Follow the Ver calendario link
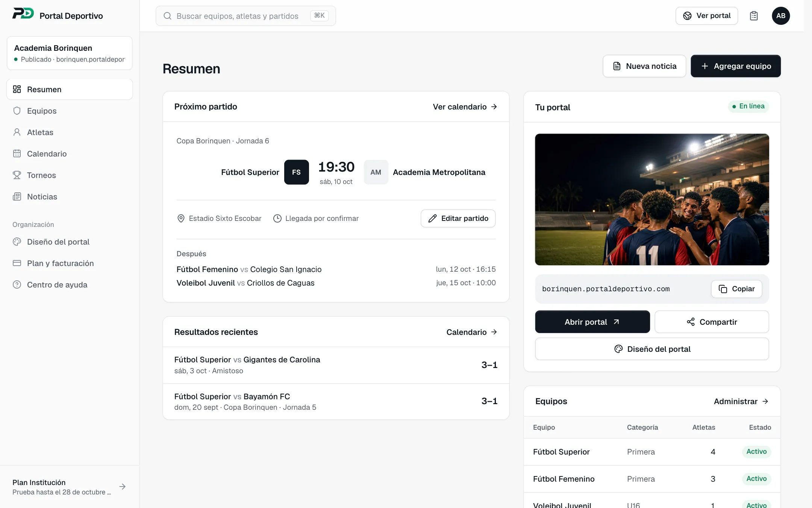The width and height of the screenshot is (812, 508). pos(465,106)
